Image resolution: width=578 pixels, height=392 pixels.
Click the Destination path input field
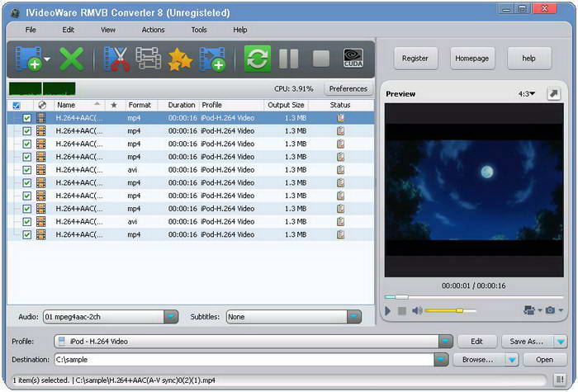[244, 360]
